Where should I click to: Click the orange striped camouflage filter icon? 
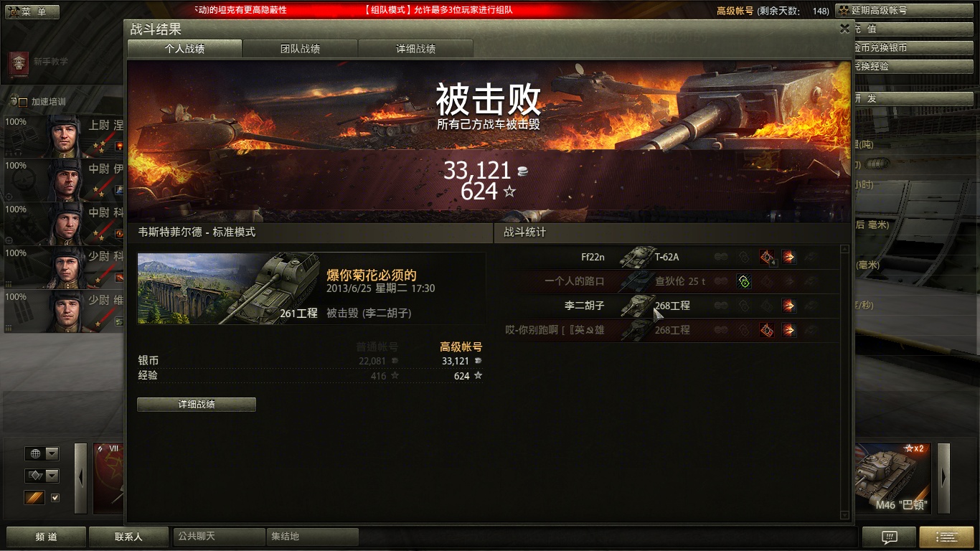[34, 497]
